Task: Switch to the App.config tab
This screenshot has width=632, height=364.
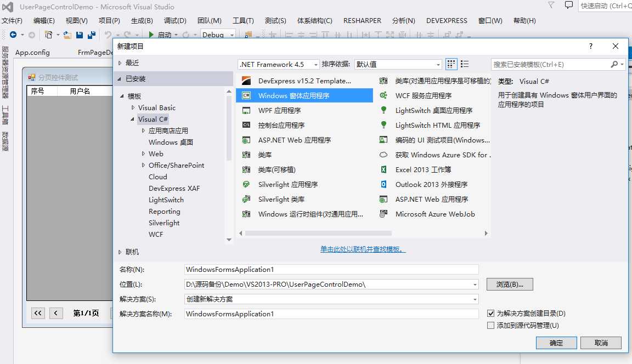Action: tap(32, 52)
